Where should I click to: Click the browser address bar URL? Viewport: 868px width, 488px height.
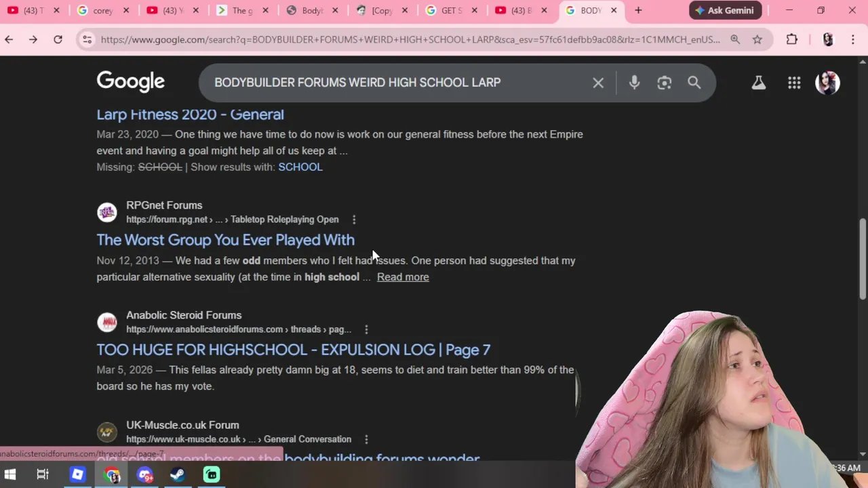pyautogui.click(x=410, y=39)
